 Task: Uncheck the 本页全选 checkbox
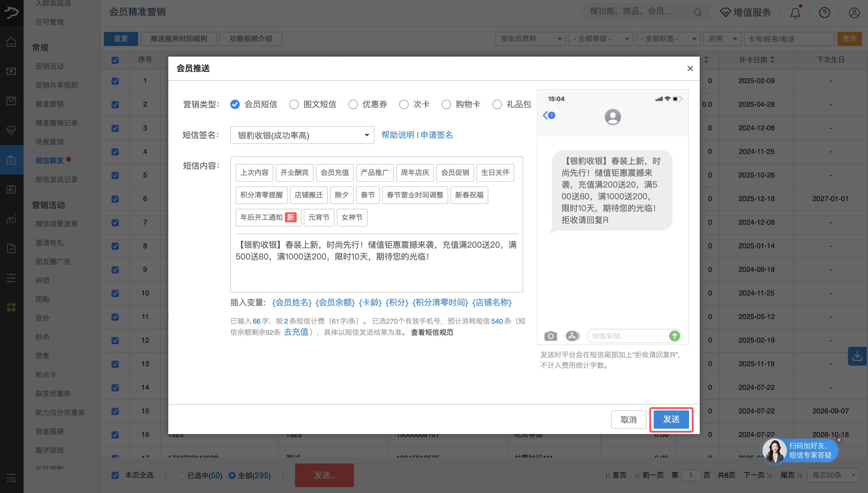pyautogui.click(x=115, y=475)
